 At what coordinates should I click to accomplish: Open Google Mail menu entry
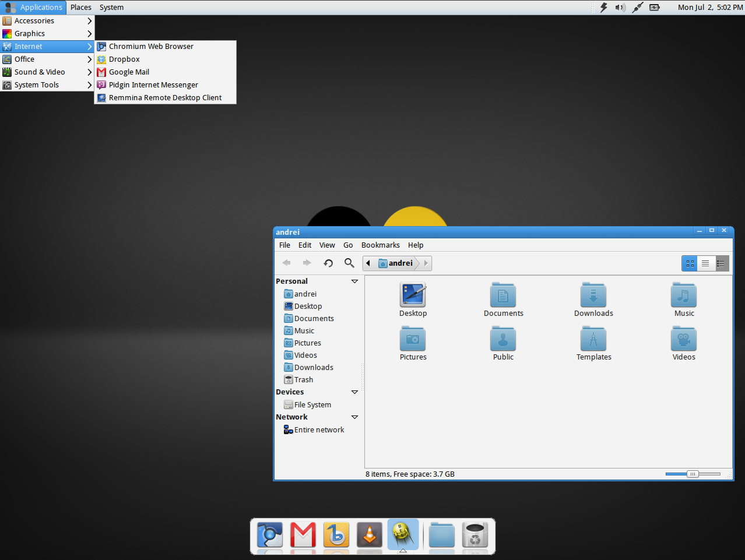166,72
